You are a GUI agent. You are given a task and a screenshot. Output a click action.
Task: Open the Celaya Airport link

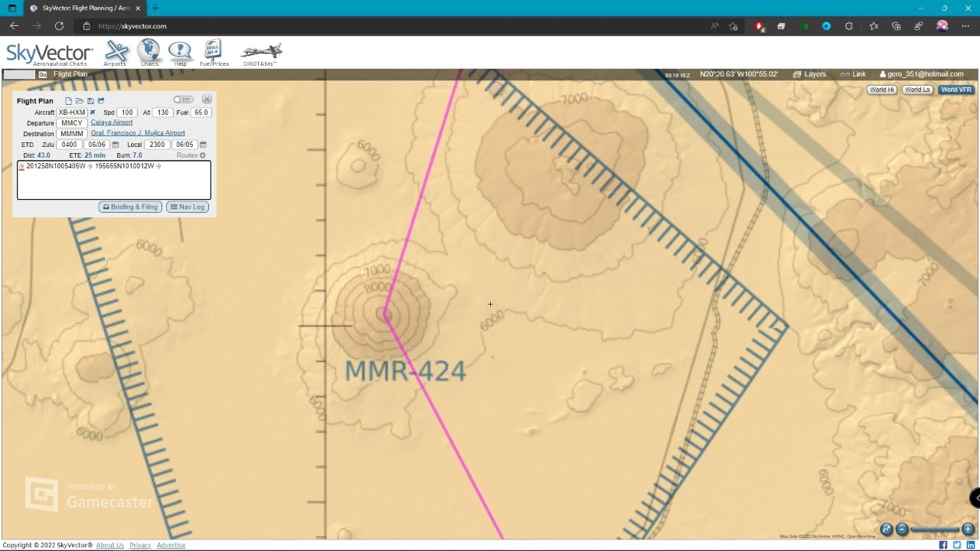tap(112, 122)
